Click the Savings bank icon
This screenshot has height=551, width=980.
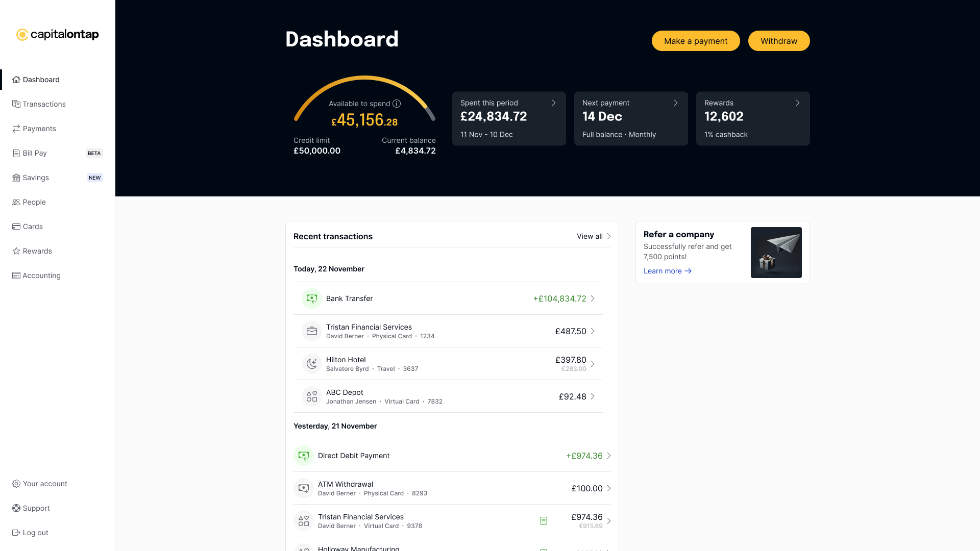[16, 178]
